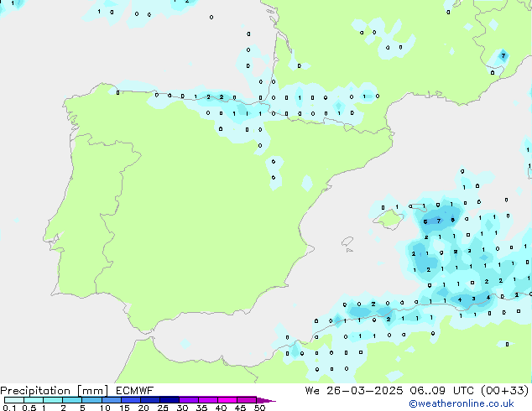Click the 'ECMWF' model label
The height and width of the screenshot is (411, 532).
[x=134, y=391]
